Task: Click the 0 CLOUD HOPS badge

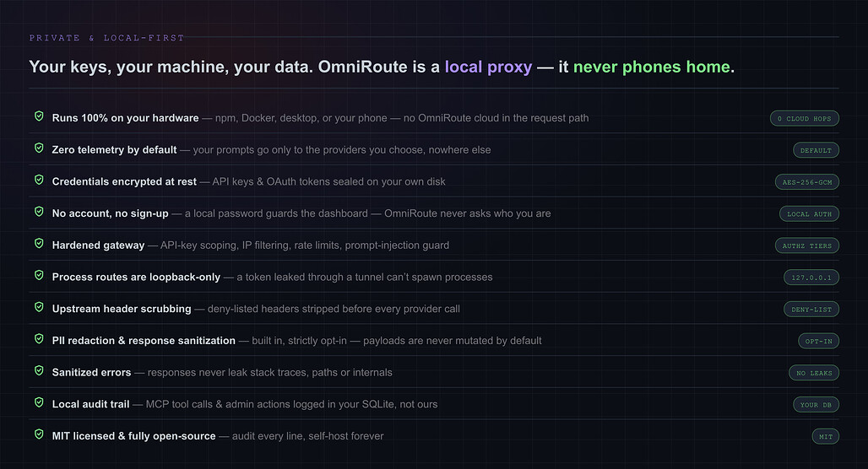Action: click(x=805, y=118)
